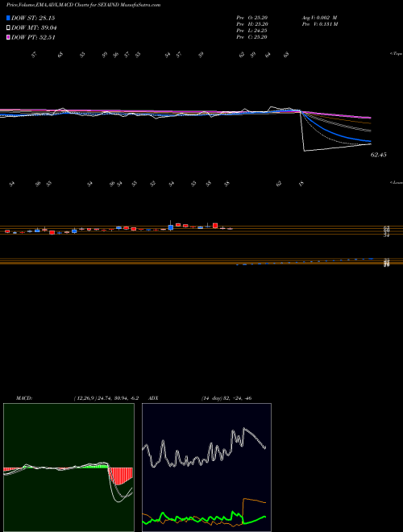Screen dimensions: 403x532
Task: Click the tallest blue candlestick
Action: coord(171,227)
